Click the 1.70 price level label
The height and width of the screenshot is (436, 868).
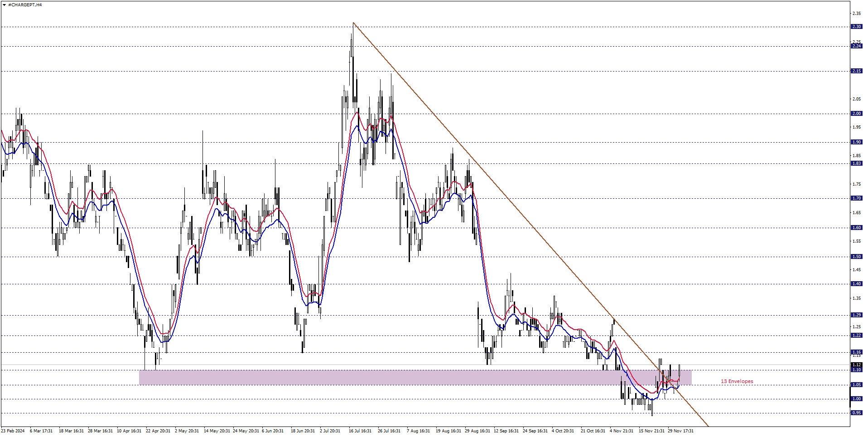click(x=856, y=198)
